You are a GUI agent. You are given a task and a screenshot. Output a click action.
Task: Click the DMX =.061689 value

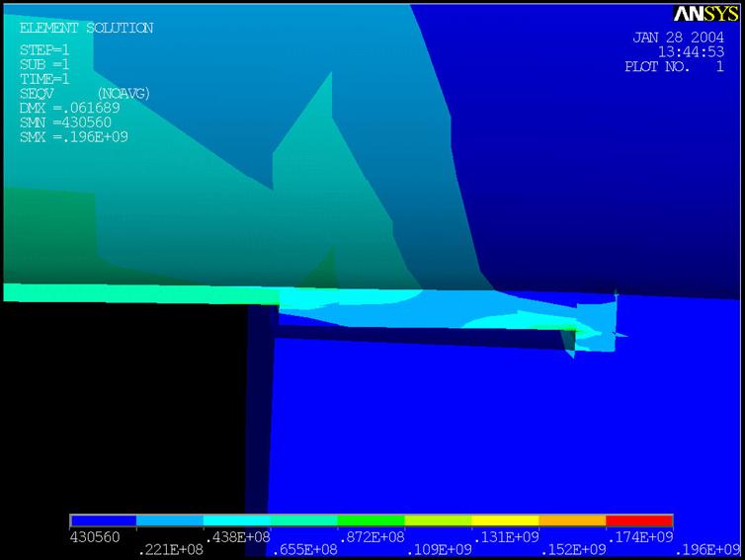[69, 108]
